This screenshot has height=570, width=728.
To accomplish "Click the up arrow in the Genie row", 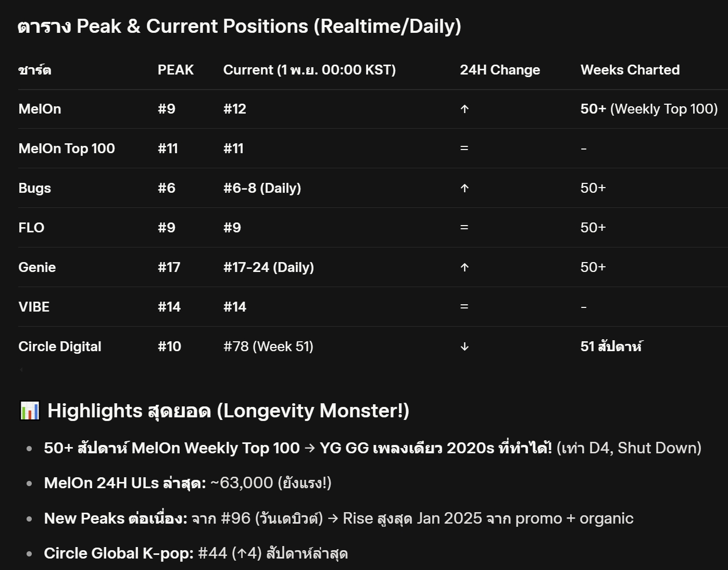I will [465, 267].
